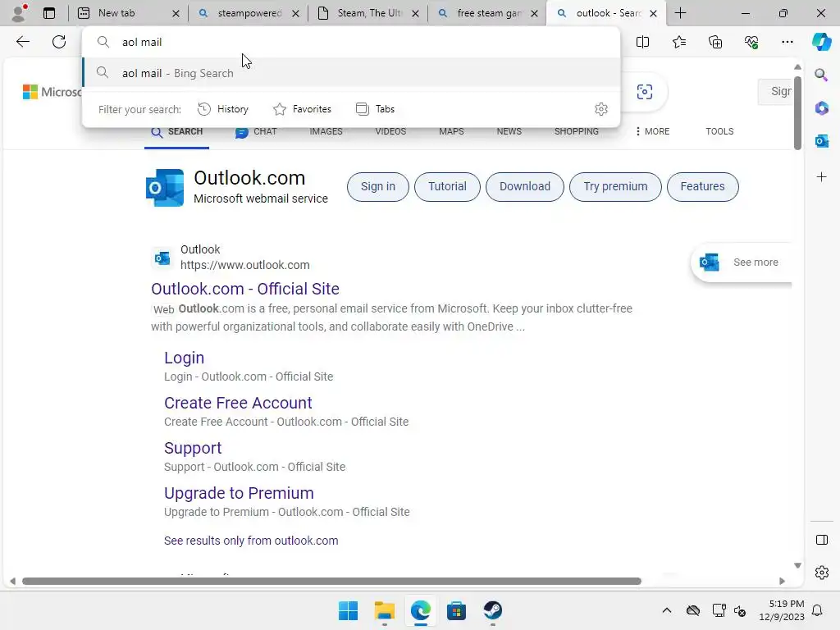
Task: Close the steampowered tab
Action: [x=295, y=13]
